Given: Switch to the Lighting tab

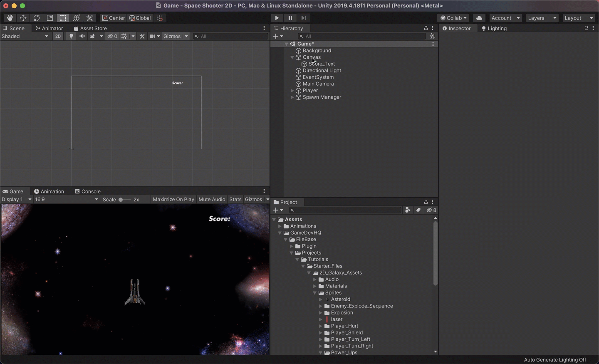Looking at the screenshot, I should (494, 28).
